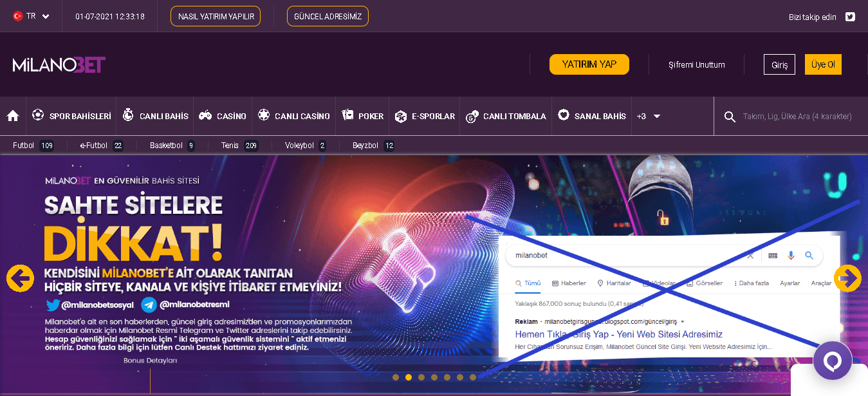Click the @milanobetsosyal Twitter handle

click(90, 305)
